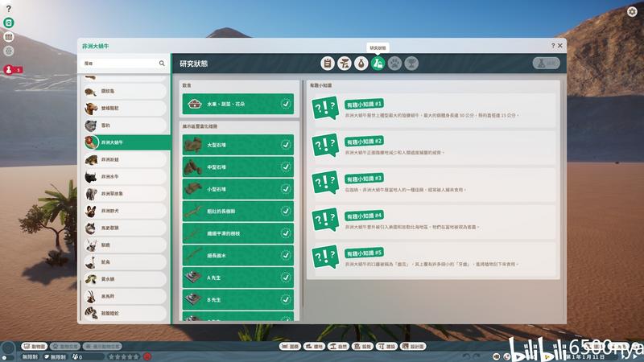644x362 pixels.
Task: Click the checkmark on the 大型石堆 row
Action: 286,145
